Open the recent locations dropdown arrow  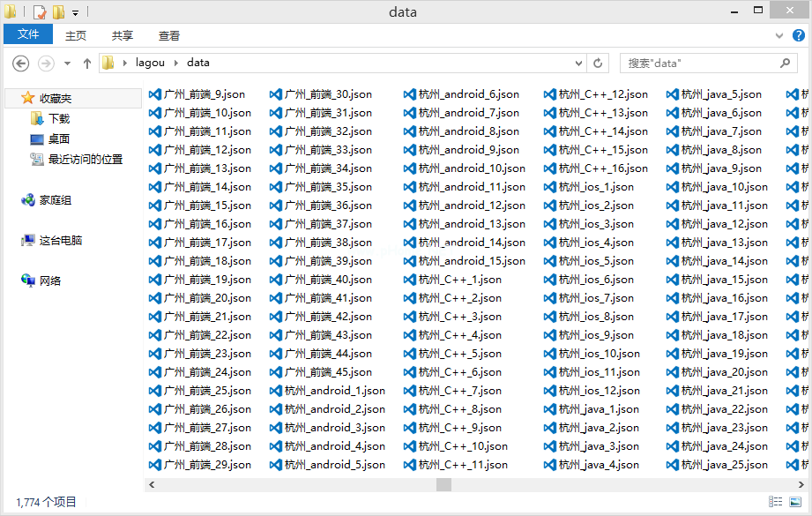pyautogui.click(x=68, y=64)
